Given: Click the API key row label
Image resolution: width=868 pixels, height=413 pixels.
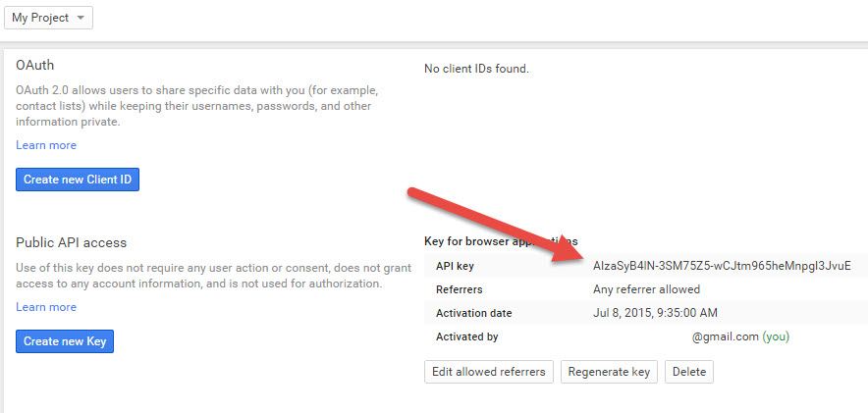Looking at the screenshot, I should pyautogui.click(x=455, y=266).
